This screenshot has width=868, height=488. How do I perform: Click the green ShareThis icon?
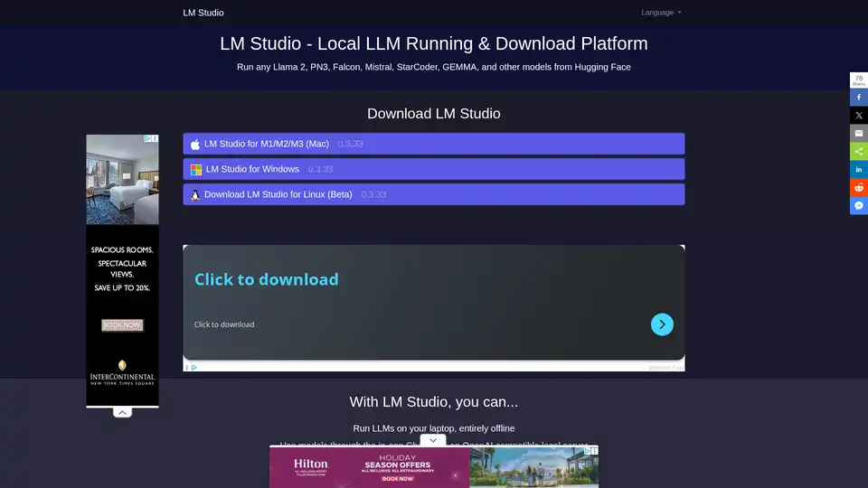point(859,152)
